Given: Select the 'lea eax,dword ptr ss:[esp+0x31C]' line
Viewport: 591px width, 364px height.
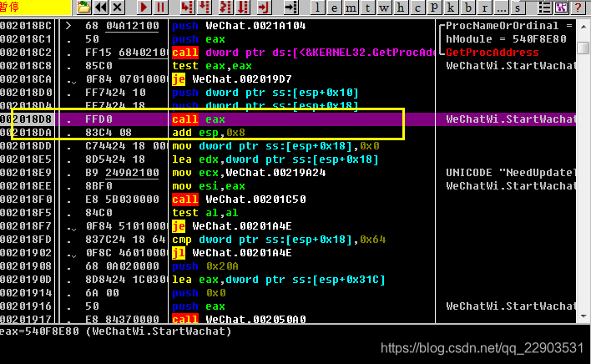Looking at the screenshot, I should pyautogui.click(x=279, y=280).
